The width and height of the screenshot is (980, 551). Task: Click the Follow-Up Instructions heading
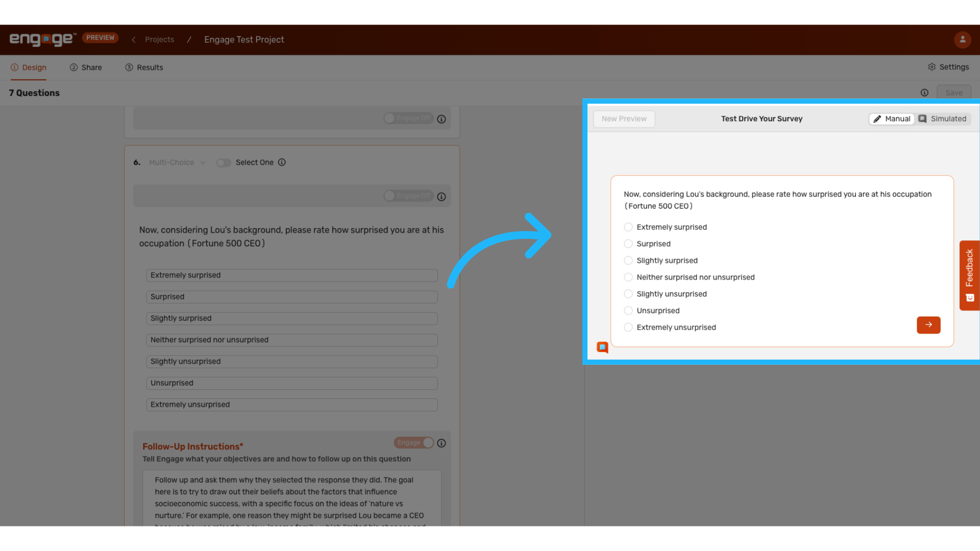(x=193, y=446)
